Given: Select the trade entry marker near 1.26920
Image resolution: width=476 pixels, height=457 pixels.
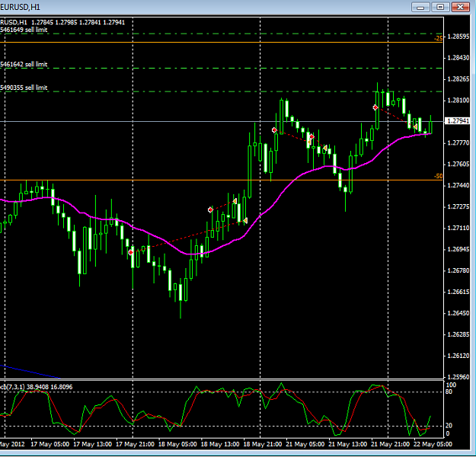Looking at the screenshot, I should [131, 252].
